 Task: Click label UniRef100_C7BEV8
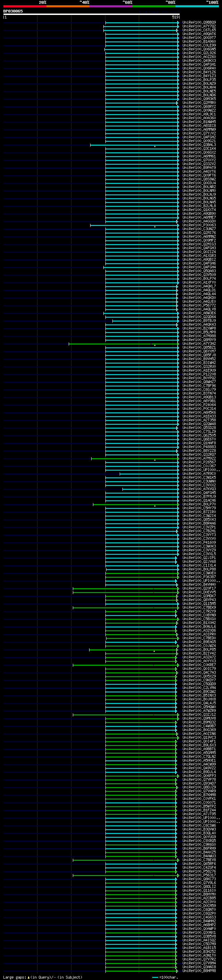click(x=199, y=860)
